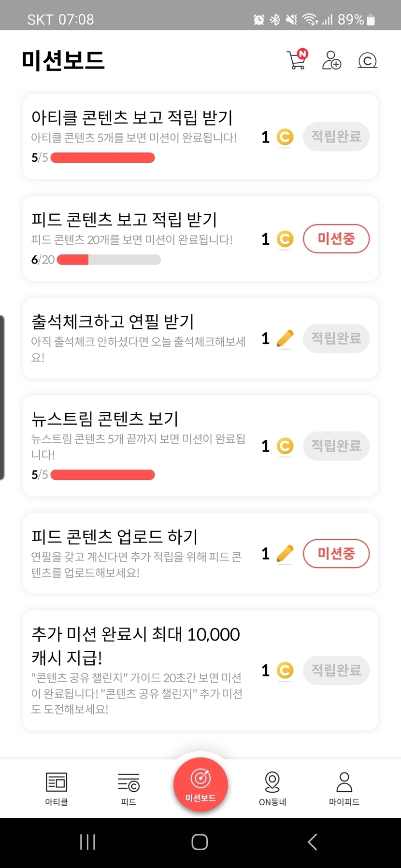Tap coin icon on 아티클 콘텐츠 mission
This screenshot has width=401, height=868.
coord(285,137)
